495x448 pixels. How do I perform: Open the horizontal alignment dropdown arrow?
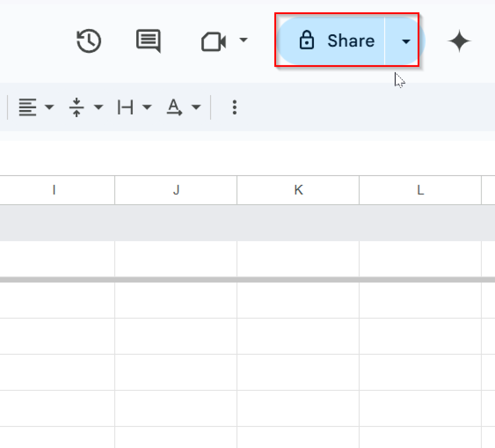click(x=49, y=107)
